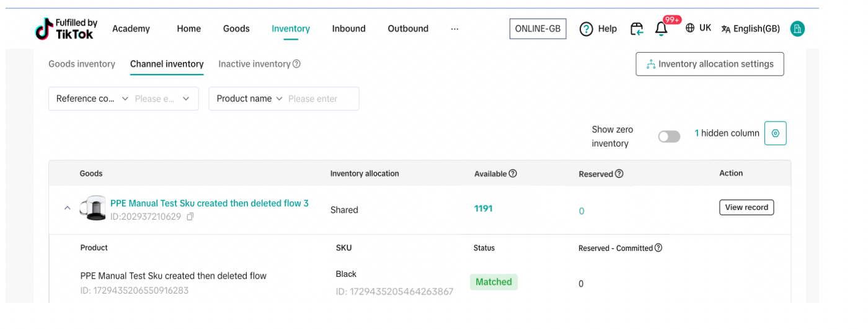The height and width of the screenshot is (329, 868).
Task: Open the notifications bell icon
Action: 662,29
